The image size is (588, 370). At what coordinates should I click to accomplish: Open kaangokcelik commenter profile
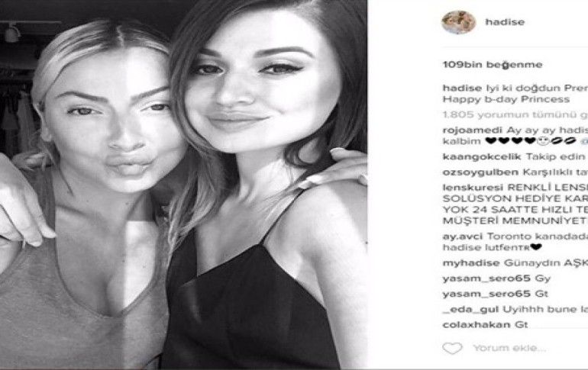pyautogui.click(x=482, y=156)
